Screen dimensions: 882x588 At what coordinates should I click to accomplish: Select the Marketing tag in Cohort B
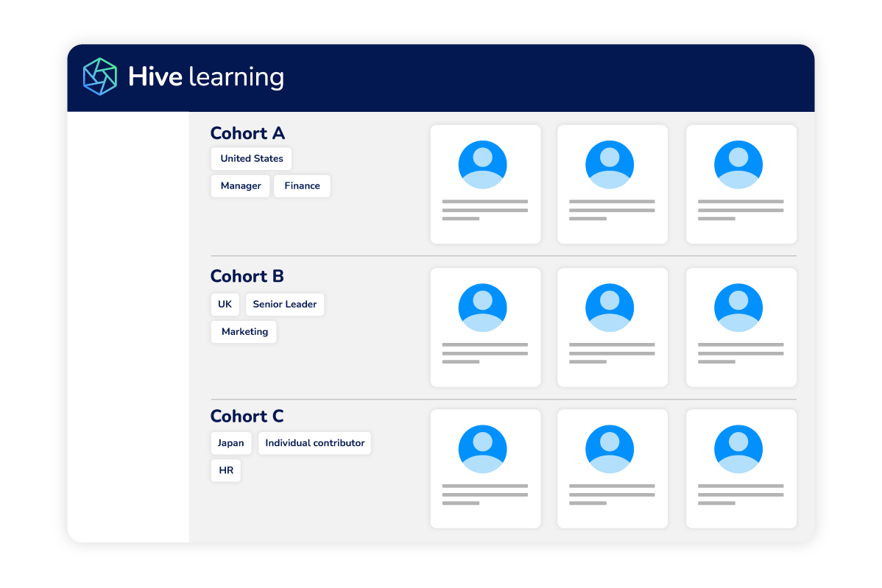pos(244,332)
